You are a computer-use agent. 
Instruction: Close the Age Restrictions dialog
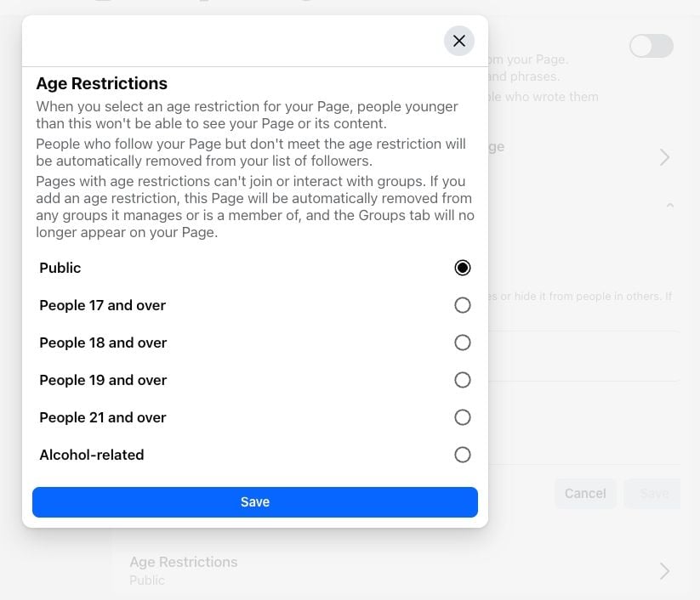pos(459,41)
